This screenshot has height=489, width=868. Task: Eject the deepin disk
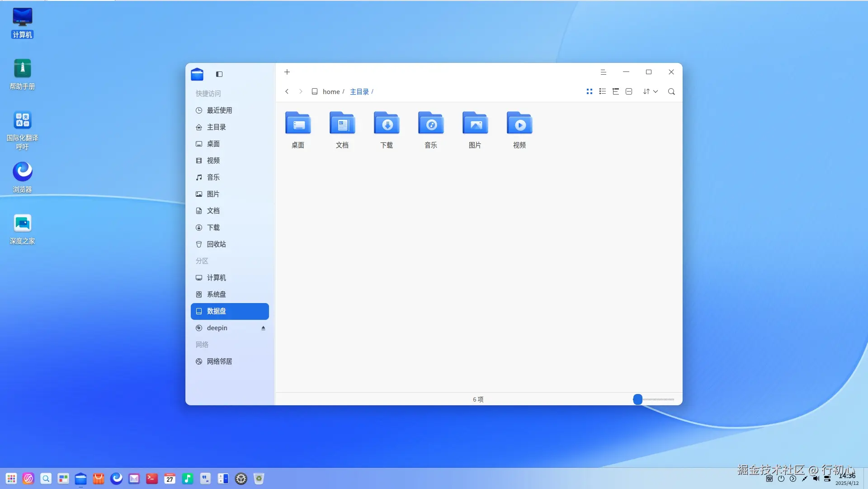(x=263, y=328)
